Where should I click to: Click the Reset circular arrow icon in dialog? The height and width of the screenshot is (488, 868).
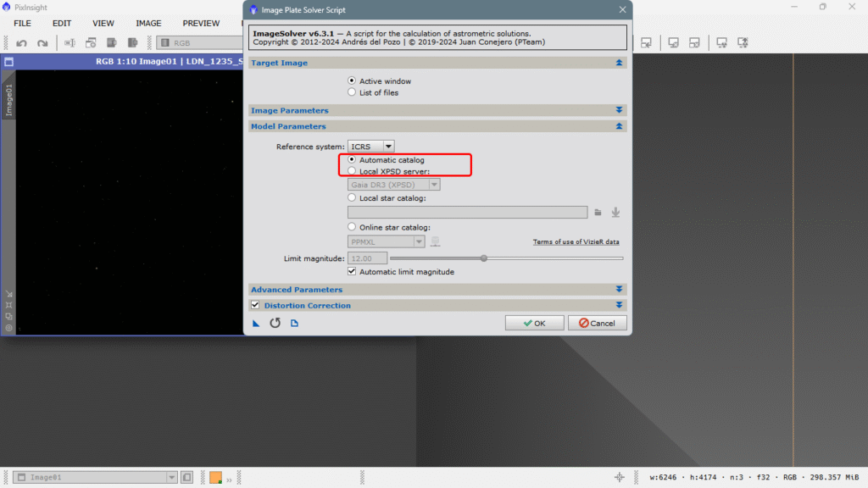pos(275,323)
